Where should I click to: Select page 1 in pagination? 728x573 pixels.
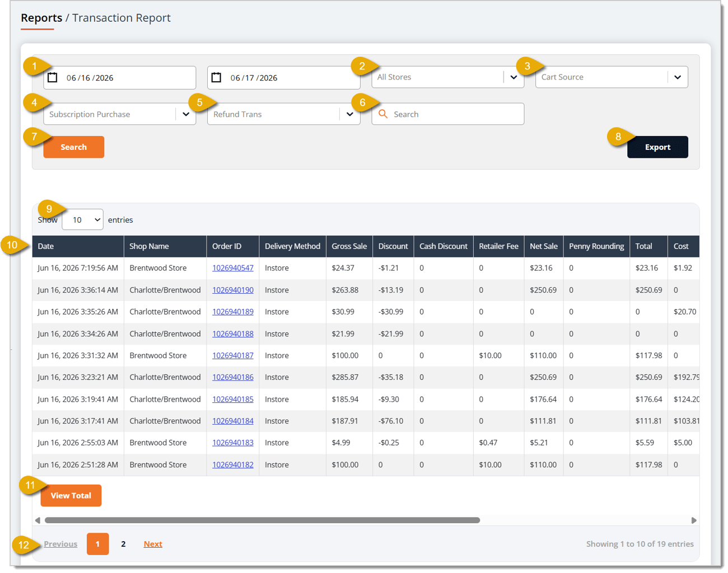(97, 544)
